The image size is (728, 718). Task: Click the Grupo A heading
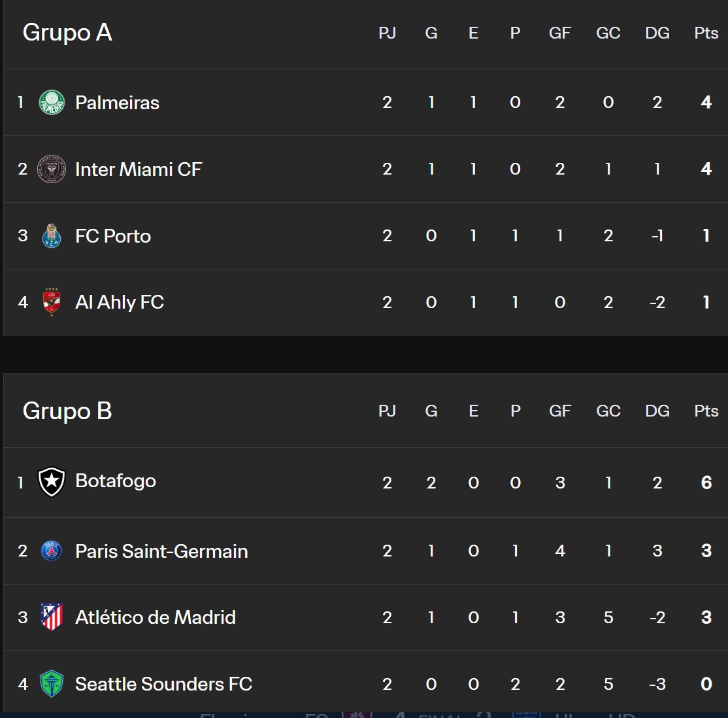pyautogui.click(x=67, y=33)
